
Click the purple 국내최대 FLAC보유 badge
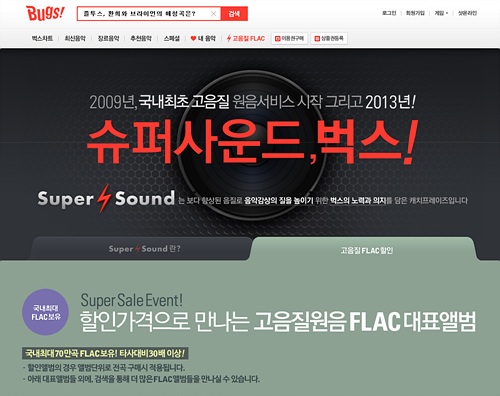tap(46, 312)
